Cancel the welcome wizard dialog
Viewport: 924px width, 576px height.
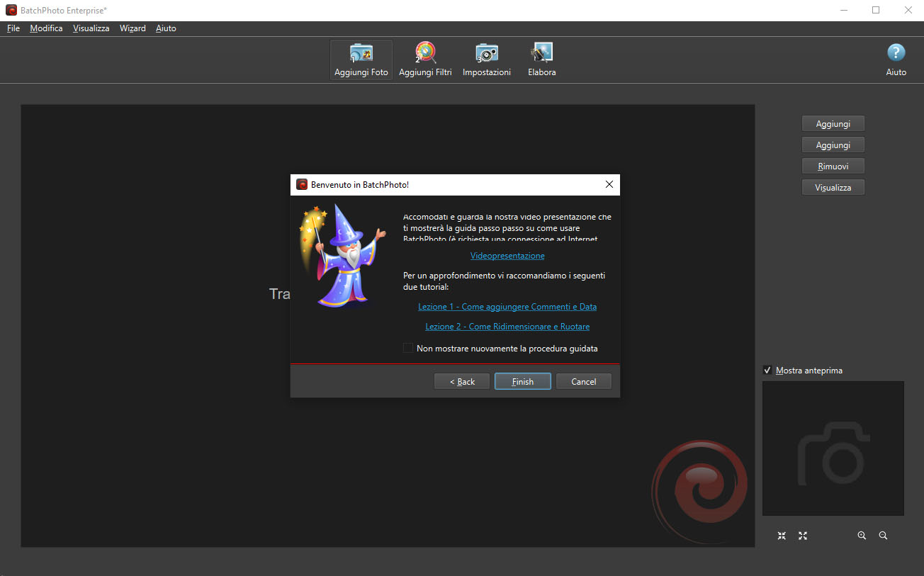(584, 381)
